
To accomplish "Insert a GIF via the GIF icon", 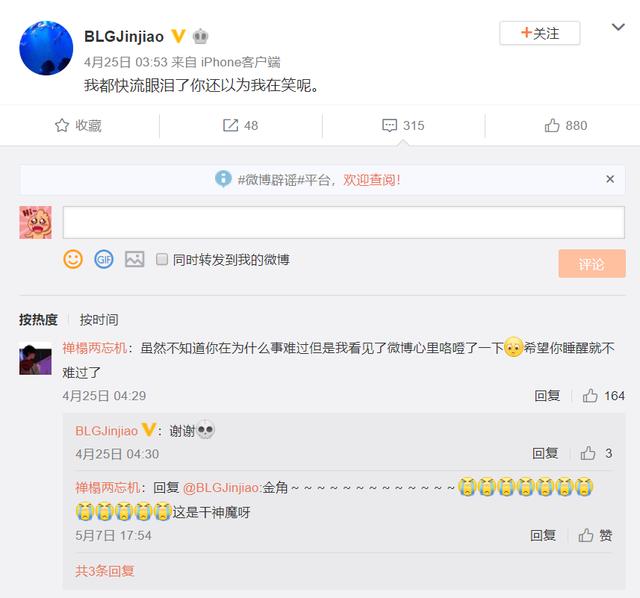I will pyautogui.click(x=104, y=259).
